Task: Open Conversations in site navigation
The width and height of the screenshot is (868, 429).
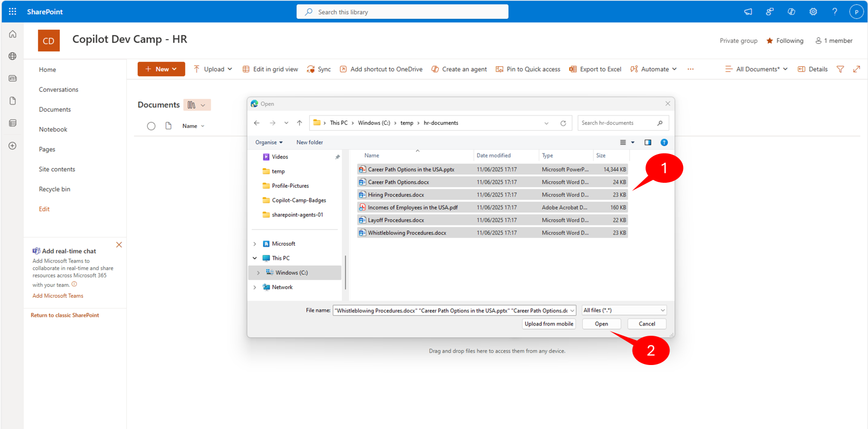Action: click(x=59, y=89)
